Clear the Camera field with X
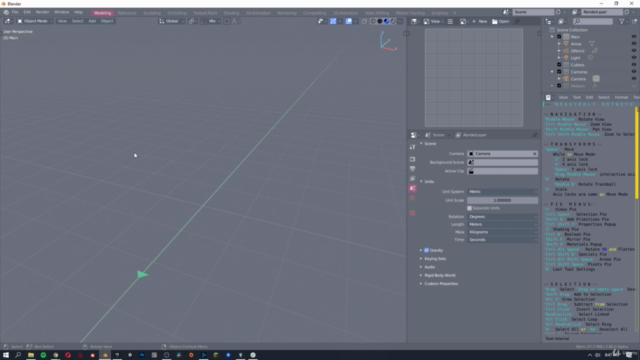This screenshot has height=360, width=640. pos(535,154)
